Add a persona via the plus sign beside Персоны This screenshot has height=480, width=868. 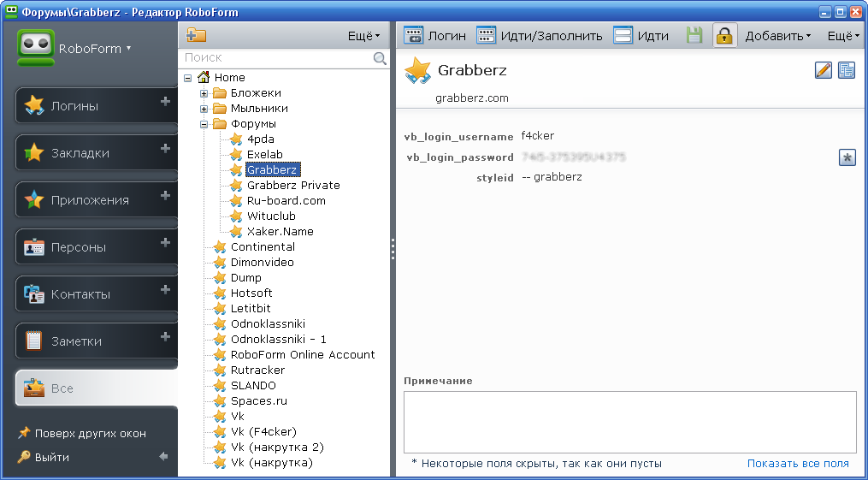(165, 242)
